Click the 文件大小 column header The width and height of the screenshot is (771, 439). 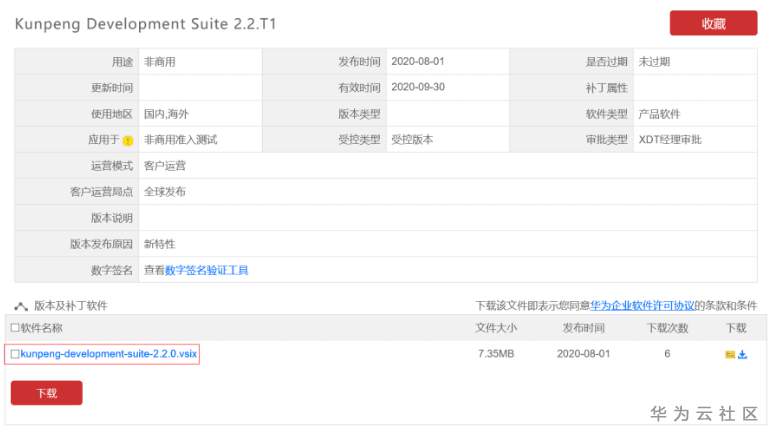coord(496,328)
